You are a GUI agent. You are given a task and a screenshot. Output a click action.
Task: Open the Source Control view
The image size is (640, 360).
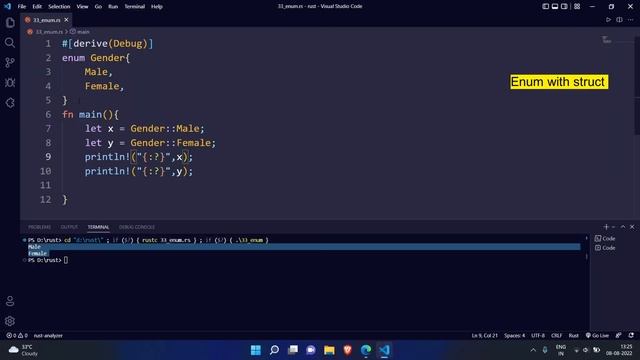pos(10,62)
